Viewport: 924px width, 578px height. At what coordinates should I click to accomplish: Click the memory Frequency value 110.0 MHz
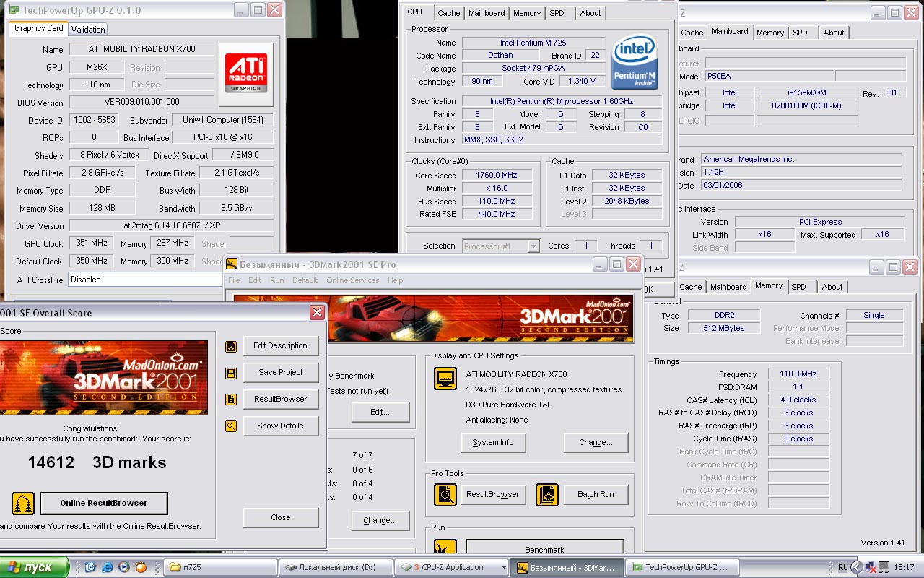click(798, 374)
